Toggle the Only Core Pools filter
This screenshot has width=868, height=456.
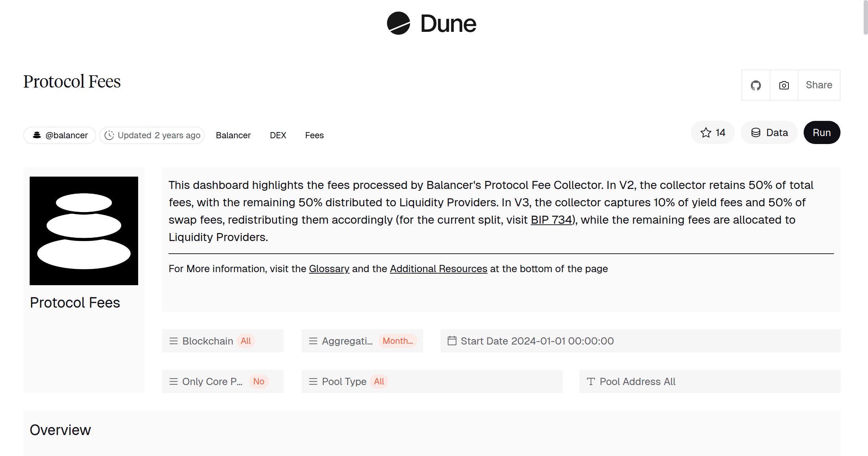222,381
